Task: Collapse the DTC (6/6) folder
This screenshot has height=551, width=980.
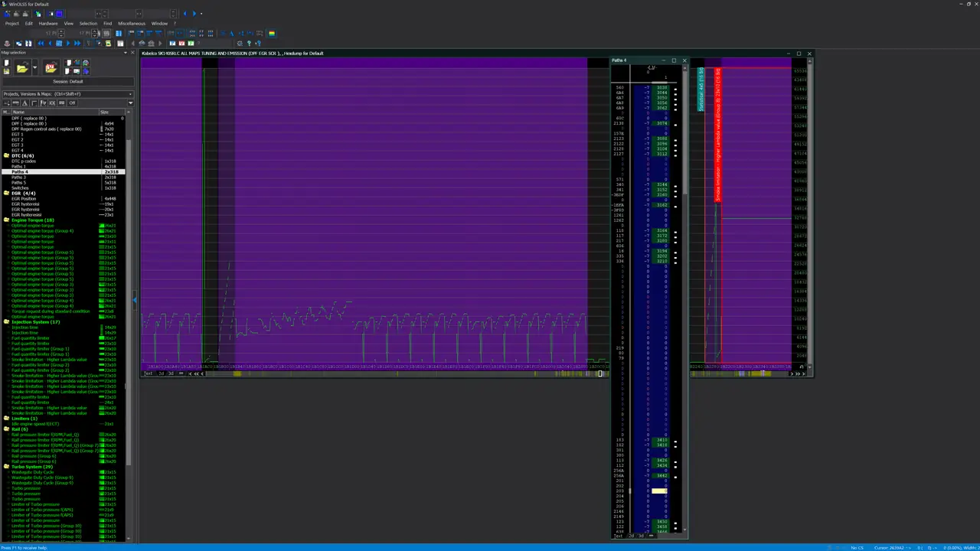Action: 6,155
